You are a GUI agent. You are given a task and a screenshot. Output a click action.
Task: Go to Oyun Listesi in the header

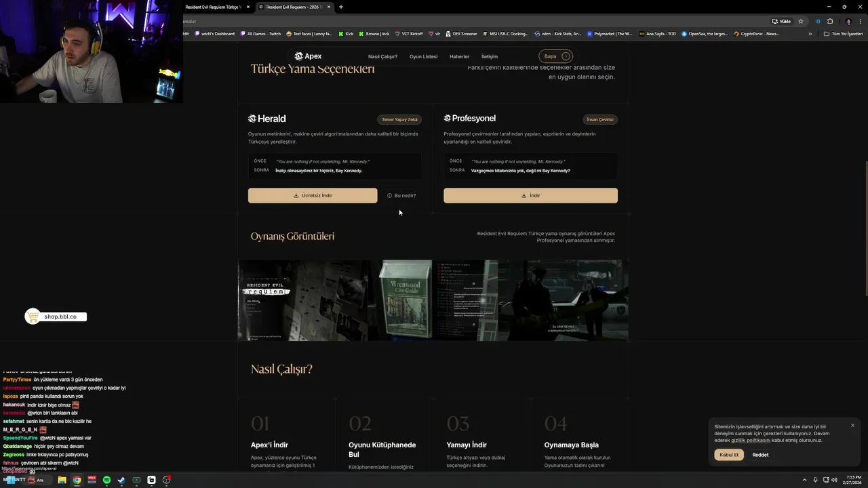pyautogui.click(x=423, y=56)
